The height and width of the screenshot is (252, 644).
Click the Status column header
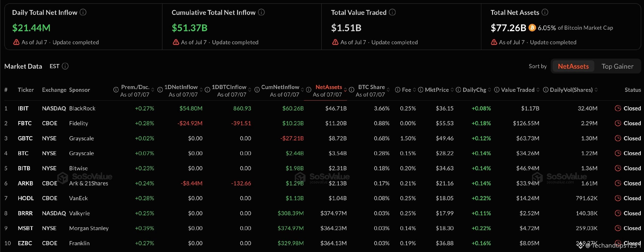click(x=633, y=90)
